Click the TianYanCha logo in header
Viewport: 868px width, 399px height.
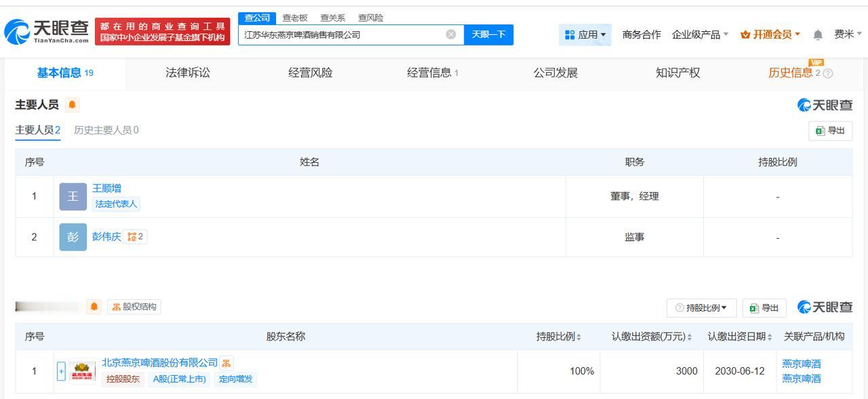pyautogui.click(x=47, y=31)
